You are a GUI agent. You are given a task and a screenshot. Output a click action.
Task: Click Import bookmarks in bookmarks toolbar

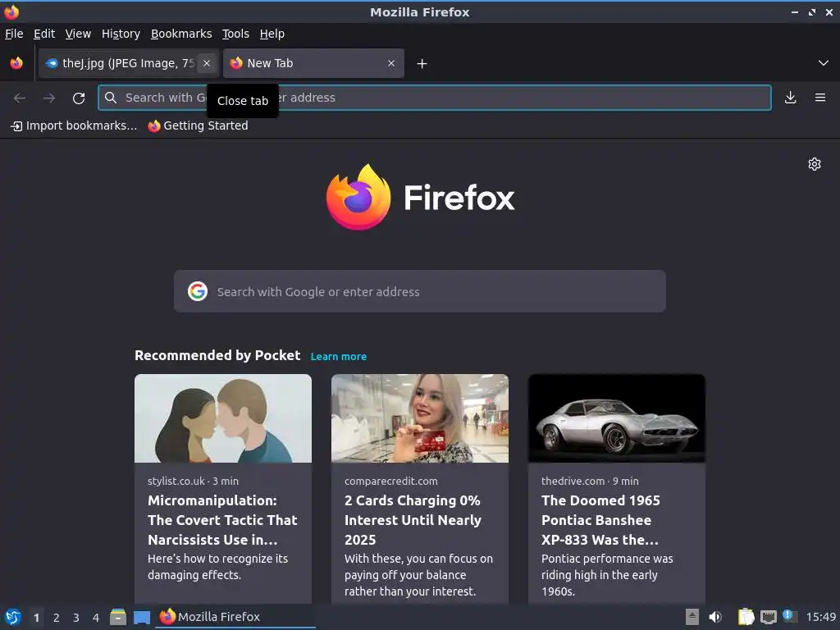coord(74,126)
